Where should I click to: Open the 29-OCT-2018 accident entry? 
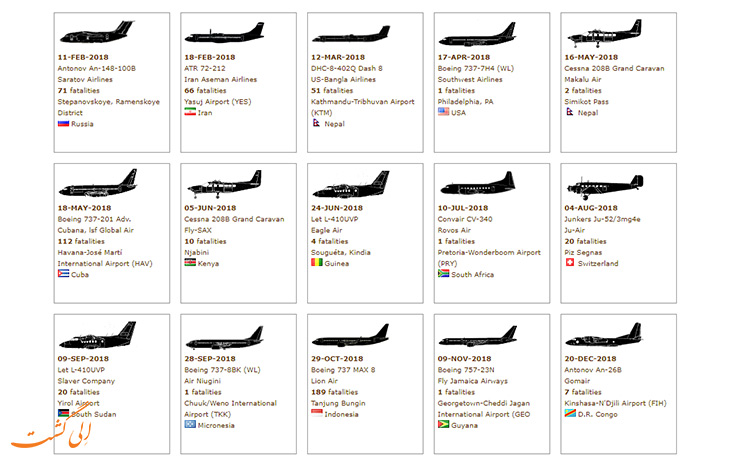tap(337, 359)
